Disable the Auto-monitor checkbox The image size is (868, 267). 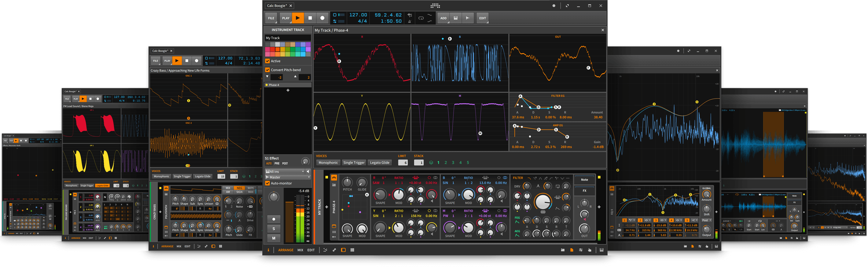pyautogui.click(x=267, y=184)
